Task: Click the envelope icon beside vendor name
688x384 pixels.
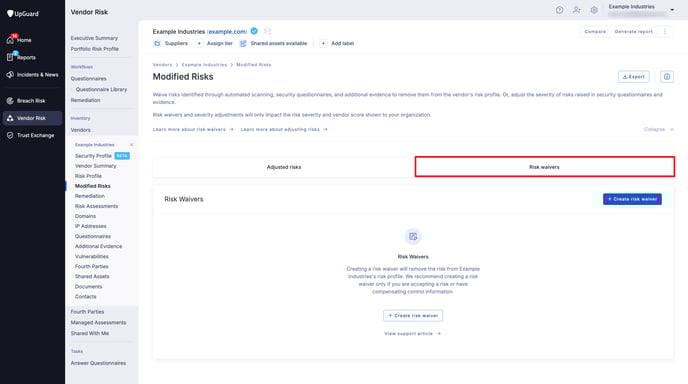Action: [267, 31]
